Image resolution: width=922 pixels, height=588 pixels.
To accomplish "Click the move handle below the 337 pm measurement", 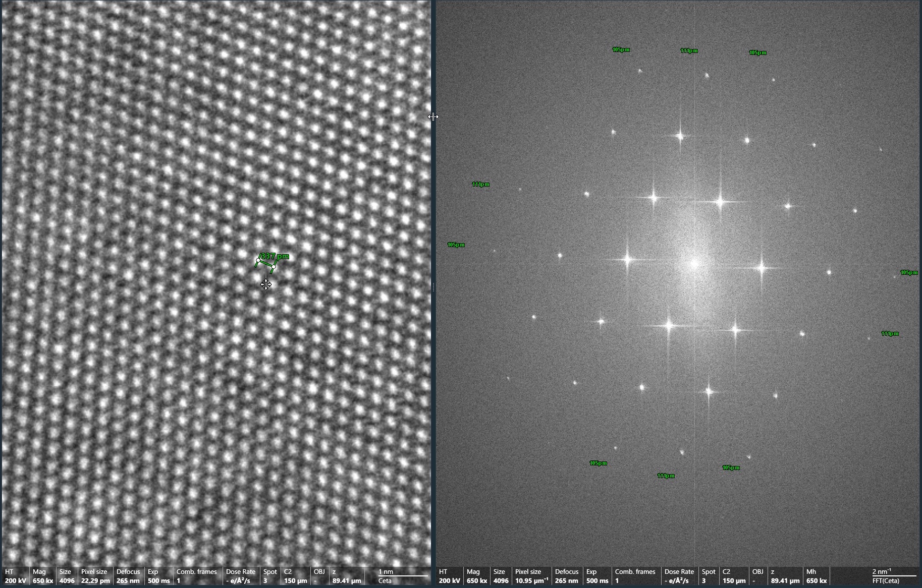I will (266, 285).
